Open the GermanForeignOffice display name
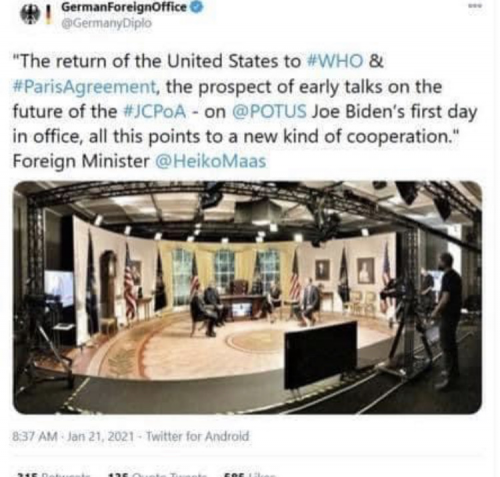This screenshot has height=477, width=500. [x=124, y=7]
